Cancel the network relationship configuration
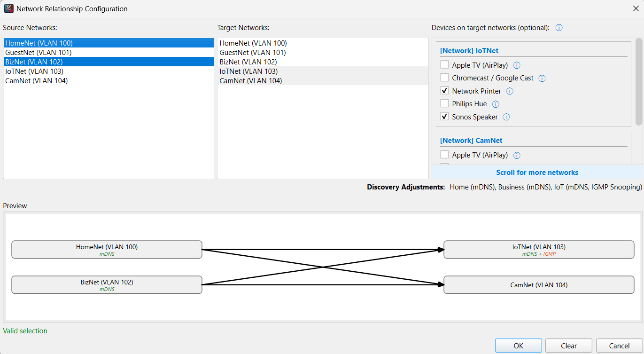 click(x=619, y=346)
